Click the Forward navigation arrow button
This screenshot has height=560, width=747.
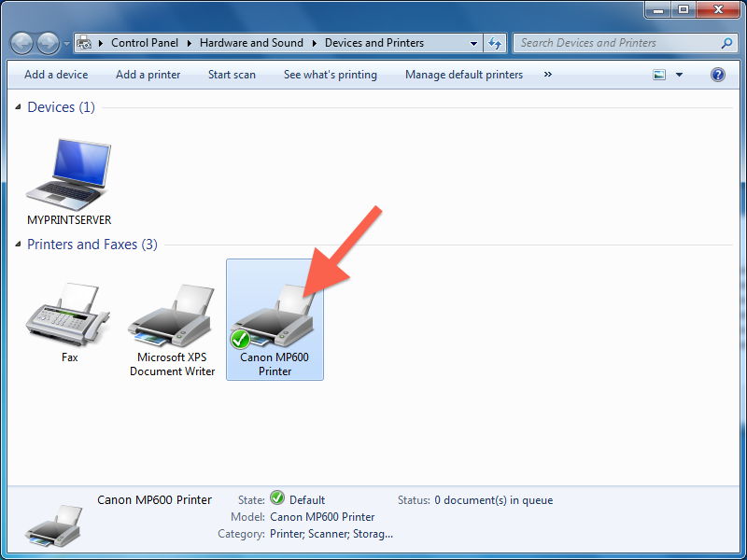49,43
